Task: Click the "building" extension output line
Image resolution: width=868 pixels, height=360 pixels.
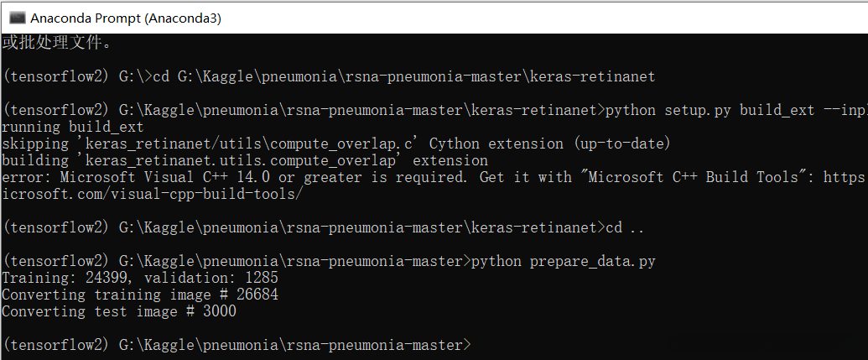Action: (244, 160)
